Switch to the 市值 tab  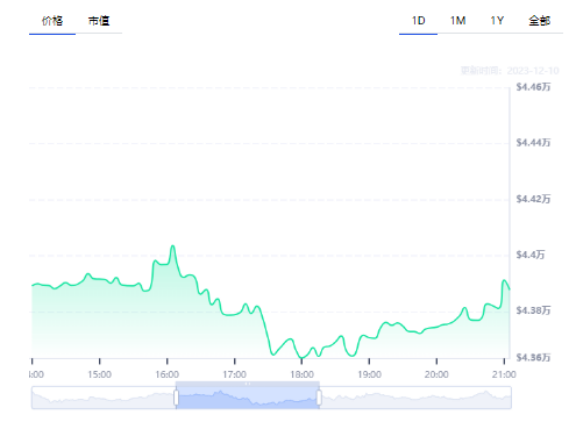(99, 21)
